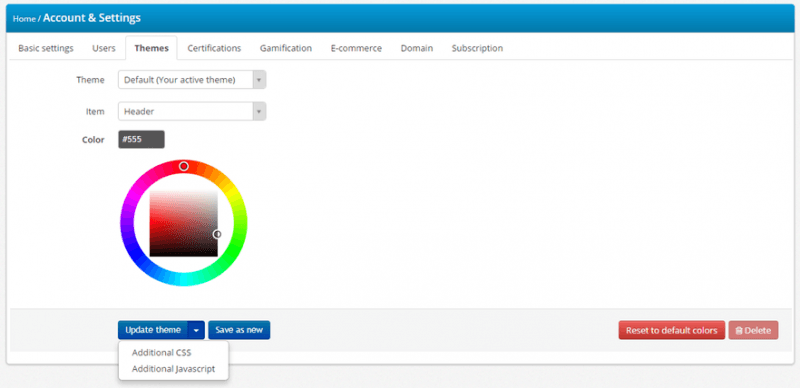
Task: Go to the Certifications tab
Action: tap(214, 48)
